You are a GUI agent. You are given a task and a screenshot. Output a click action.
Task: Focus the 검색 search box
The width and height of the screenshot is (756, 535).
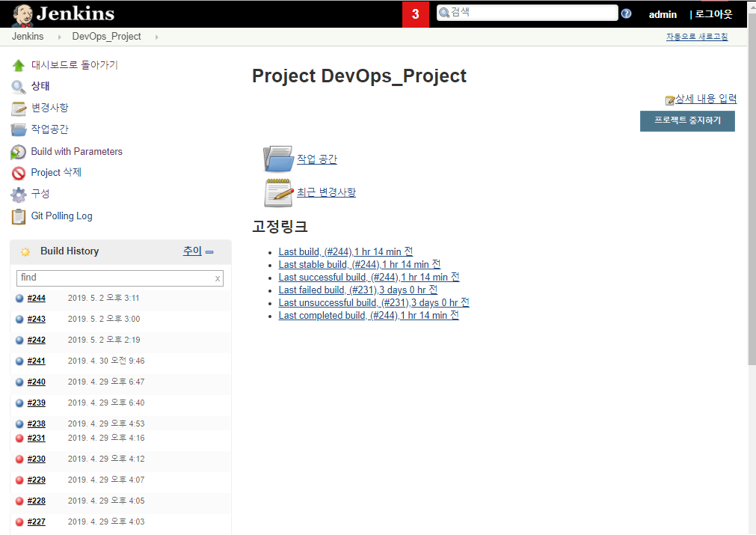click(527, 13)
